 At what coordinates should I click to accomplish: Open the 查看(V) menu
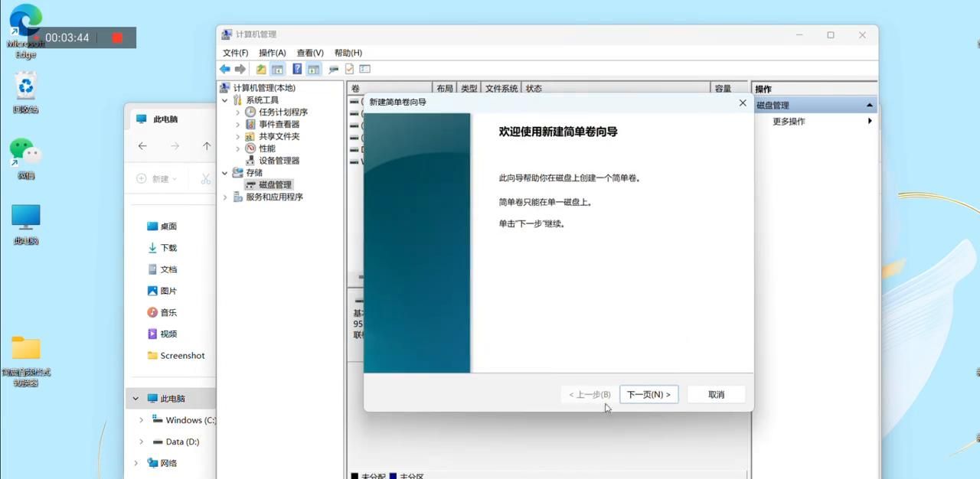coord(309,52)
